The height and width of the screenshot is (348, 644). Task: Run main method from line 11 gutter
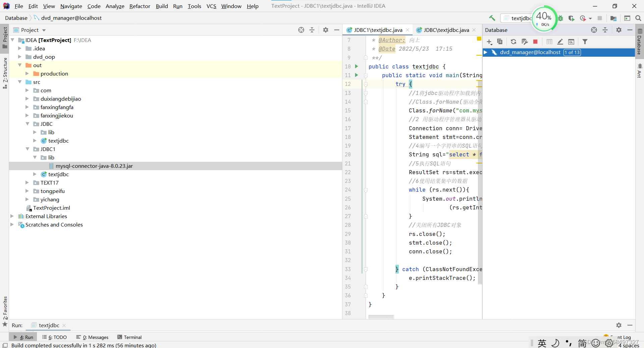[357, 75]
